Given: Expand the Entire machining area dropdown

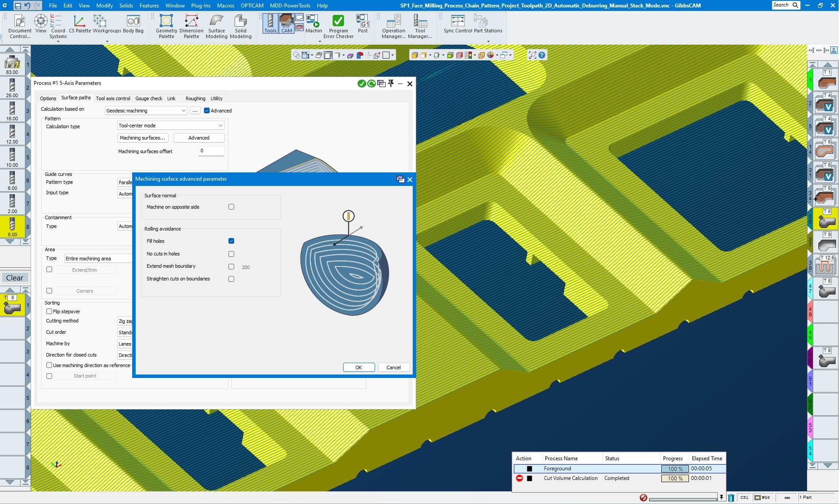Looking at the screenshot, I should [98, 259].
